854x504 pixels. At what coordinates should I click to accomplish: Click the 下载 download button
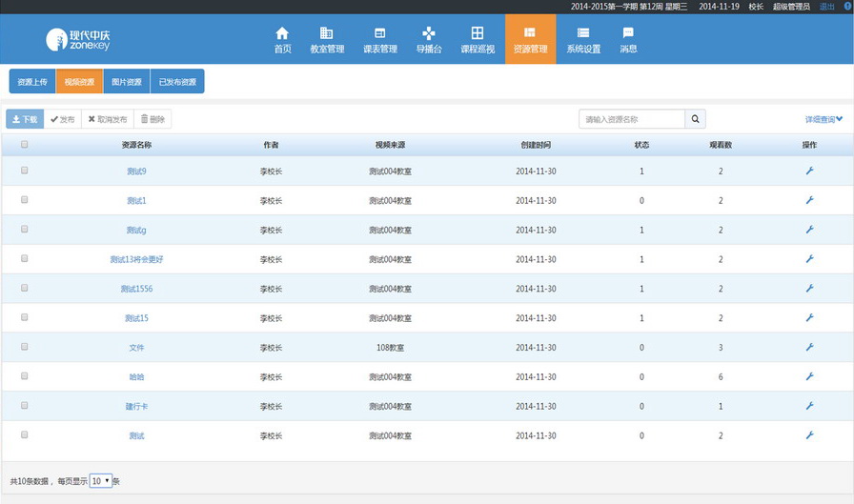pos(25,119)
